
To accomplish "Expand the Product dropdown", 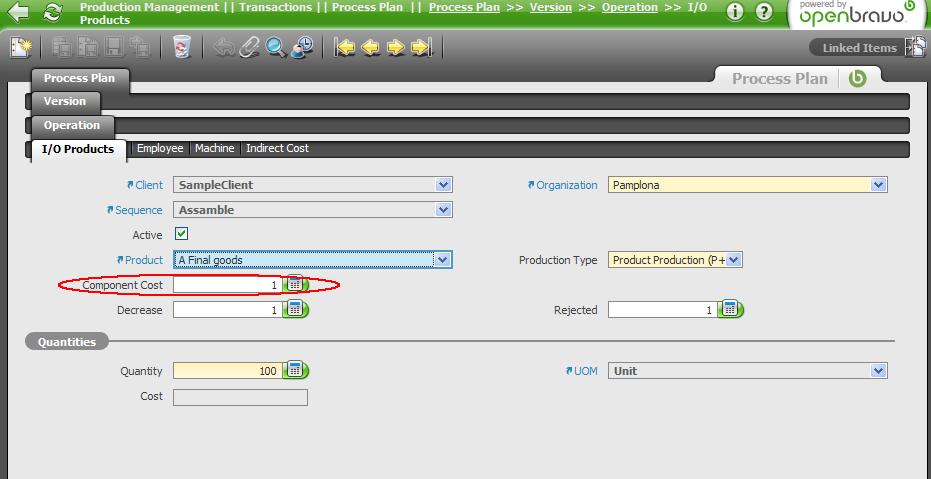I will (x=443, y=260).
